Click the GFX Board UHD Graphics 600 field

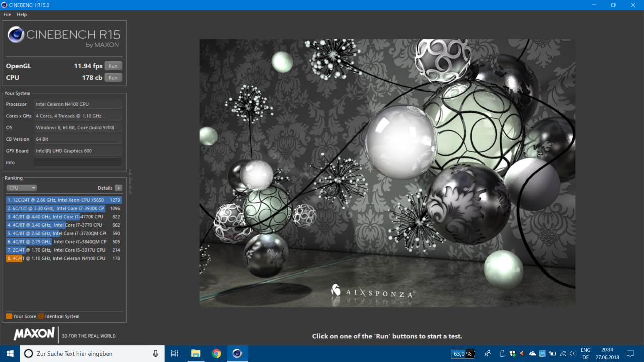click(78, 151)
